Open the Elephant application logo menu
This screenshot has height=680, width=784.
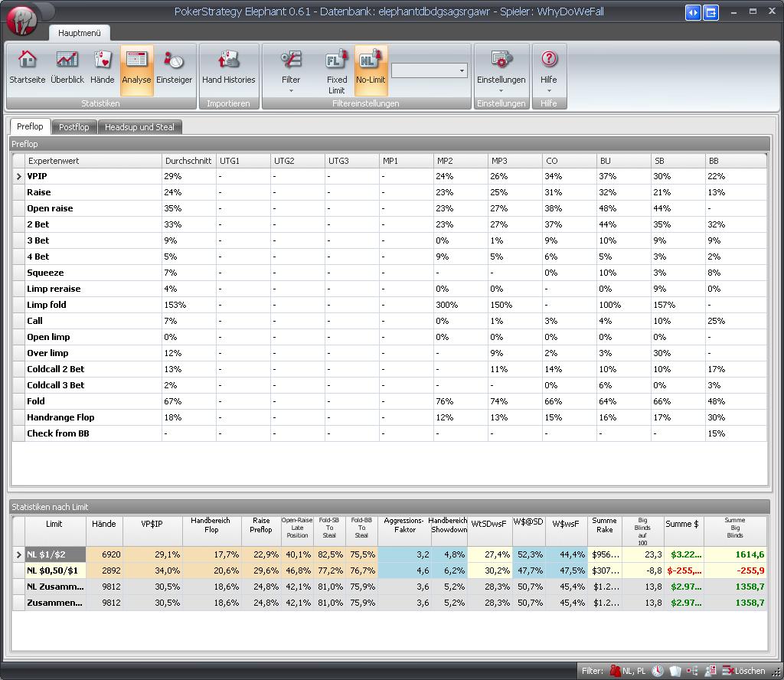coord(22,21)
